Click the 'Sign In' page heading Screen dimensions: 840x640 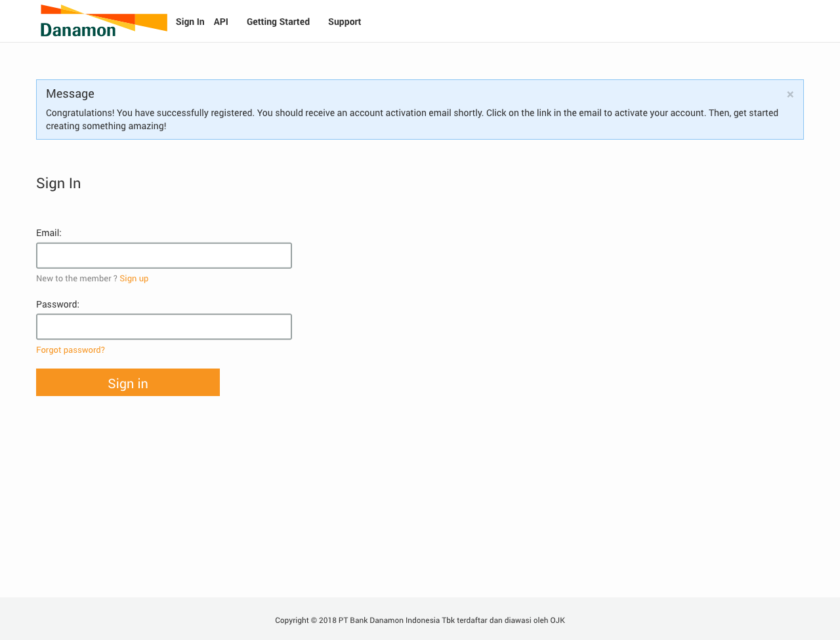58,184
